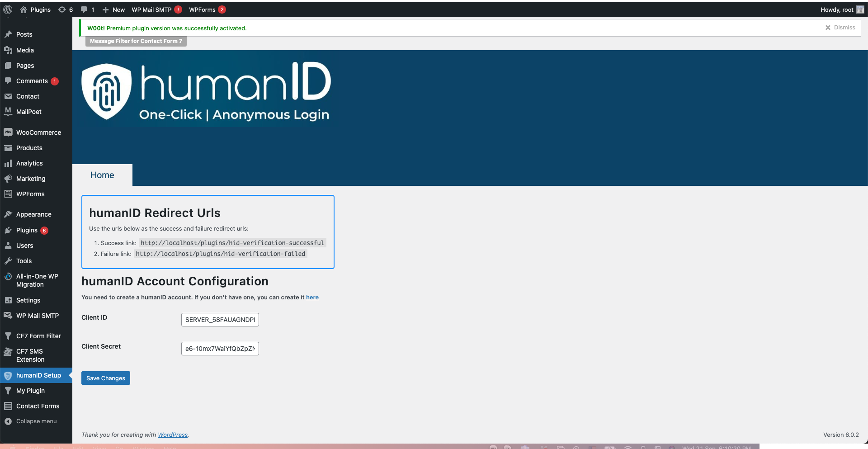This screenshot has height=449, width=868.
Task: Click the humanID Setup shield icon
Action: pyautogui.click(x=8, y=375)
